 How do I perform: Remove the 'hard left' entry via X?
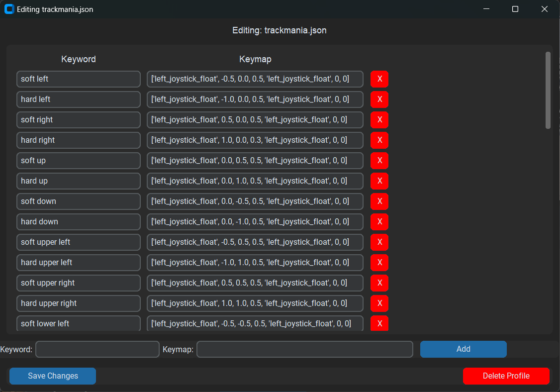[x=379, y=99]
